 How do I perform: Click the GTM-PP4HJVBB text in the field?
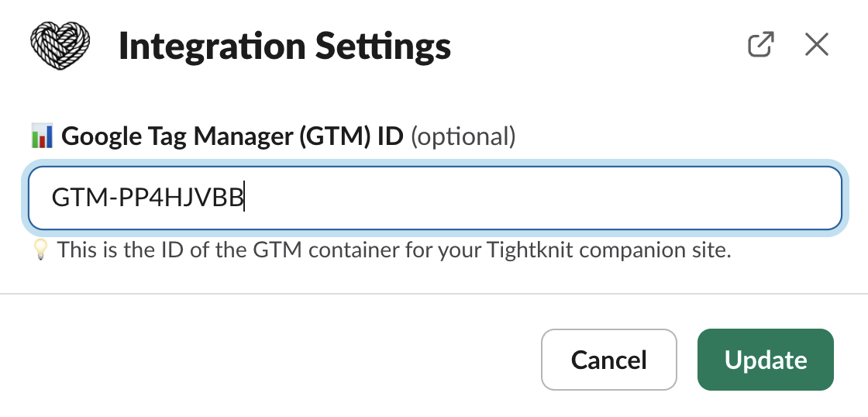pos(147,199)
